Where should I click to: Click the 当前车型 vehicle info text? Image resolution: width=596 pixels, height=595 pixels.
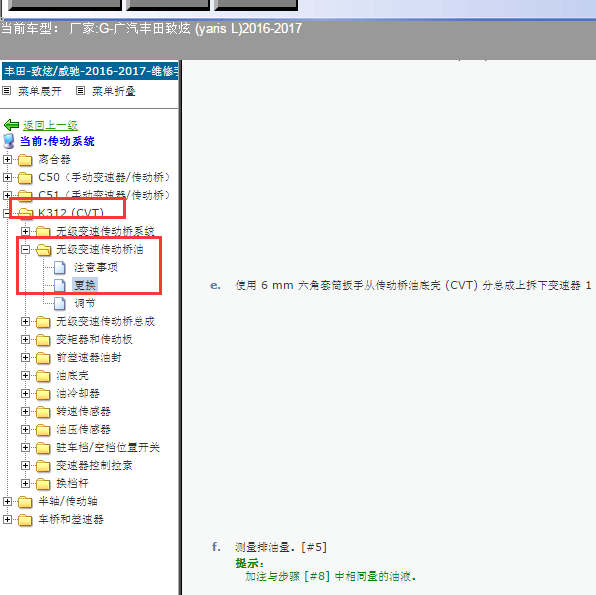coord(152,29)
